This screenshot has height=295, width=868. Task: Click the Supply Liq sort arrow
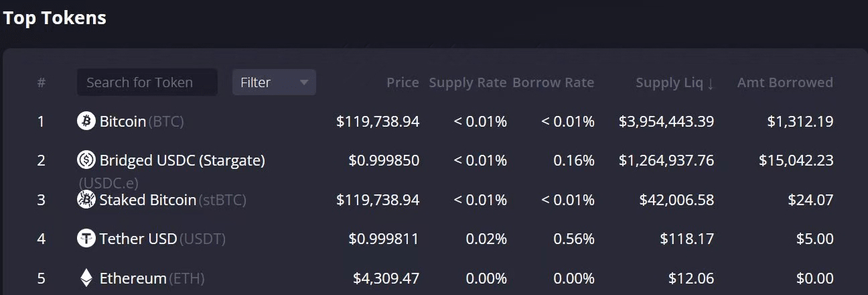711,83
